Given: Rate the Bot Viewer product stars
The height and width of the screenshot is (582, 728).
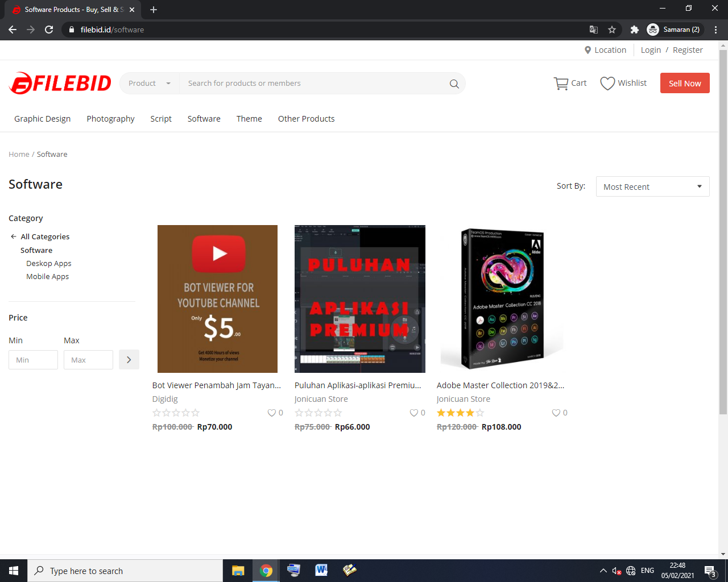Looking at the screenshot, I should (176, 413).
